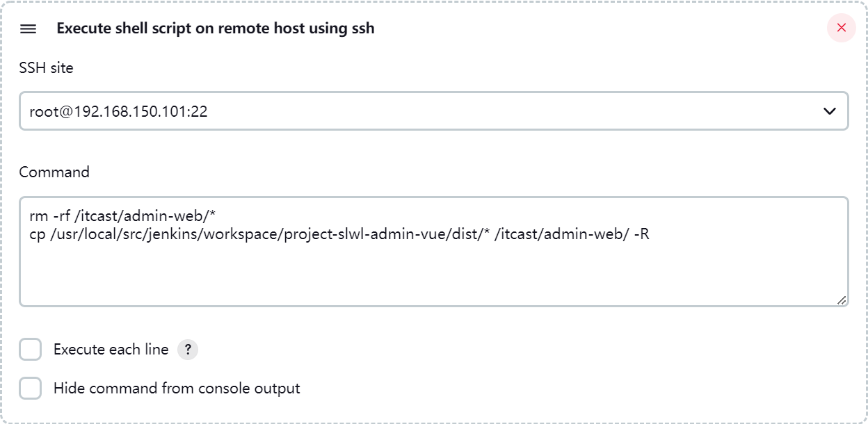The width and height of the screenshot is (868, 424).
Task: Remove this build step with red X
Action: pos(841,28)
